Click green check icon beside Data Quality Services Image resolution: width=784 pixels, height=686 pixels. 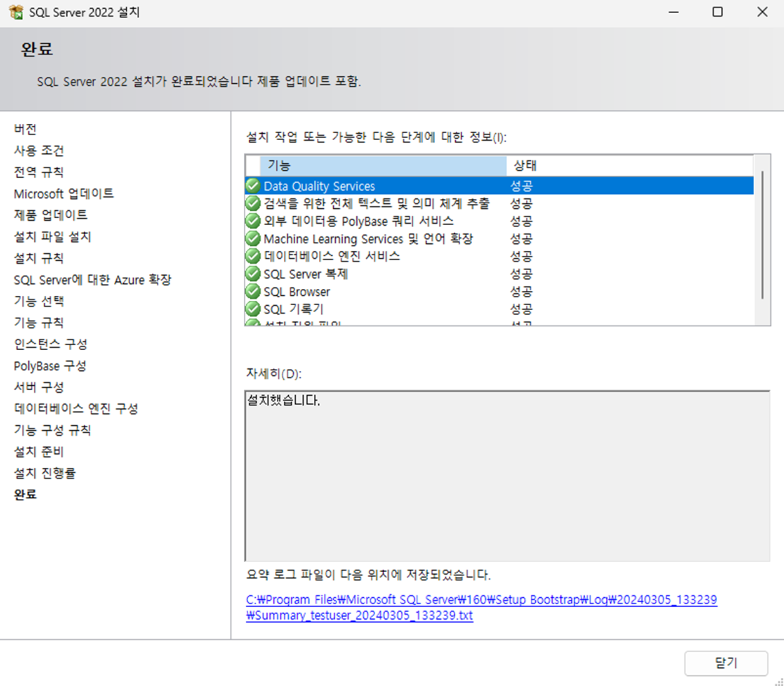coord(253,186)
